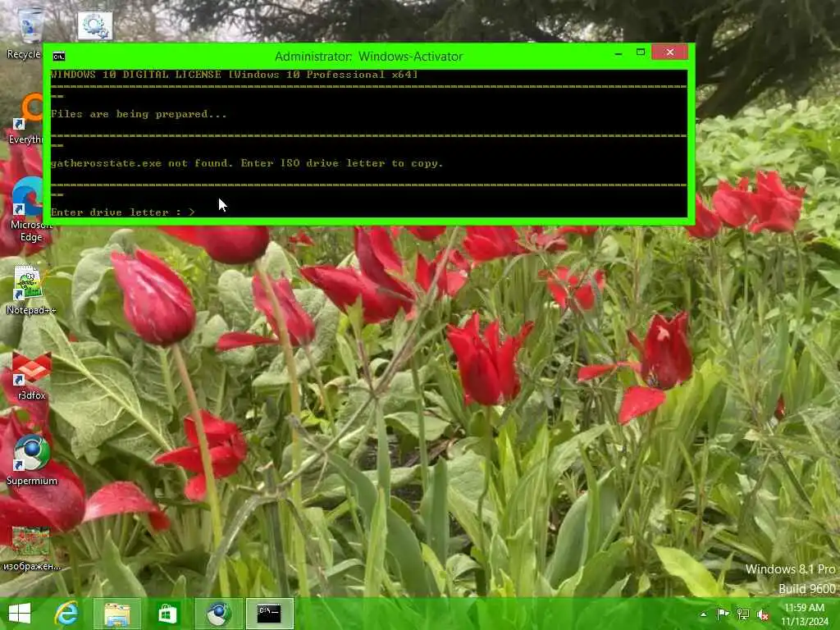Launch Internet Explorer from the taskbar
Viewport: 840px width, 630px height.
coord(66,614)
